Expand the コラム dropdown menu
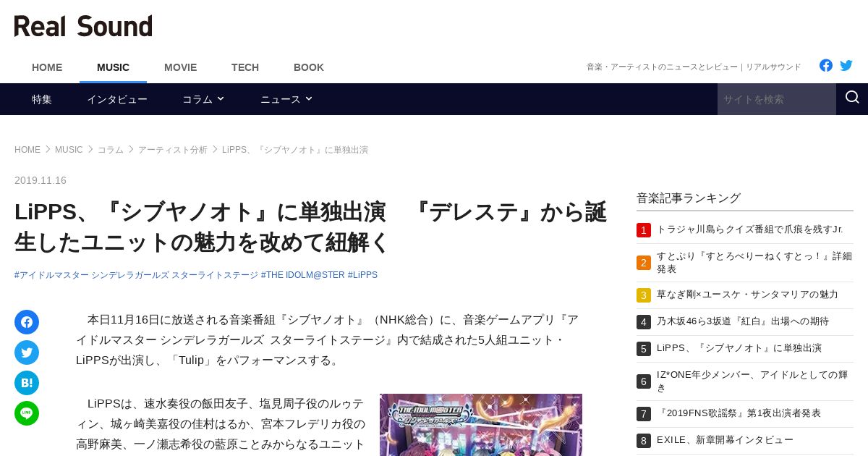 point(203,99)
